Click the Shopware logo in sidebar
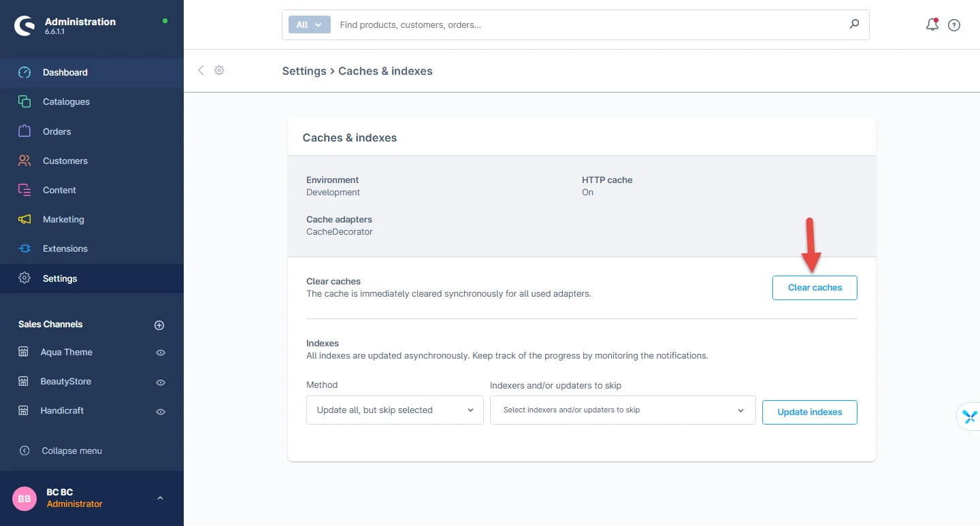 click(x=24, y=26)
